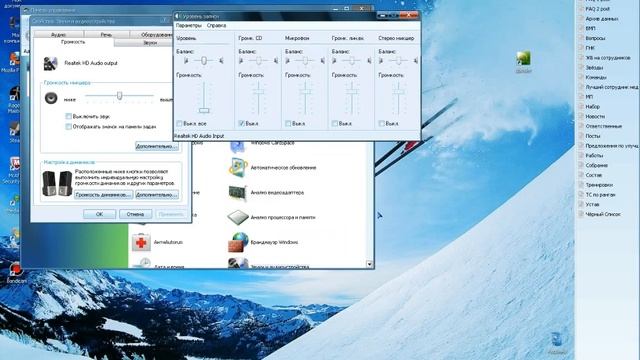
Task: Switch to the Речь tab
Action: [107, 34]
